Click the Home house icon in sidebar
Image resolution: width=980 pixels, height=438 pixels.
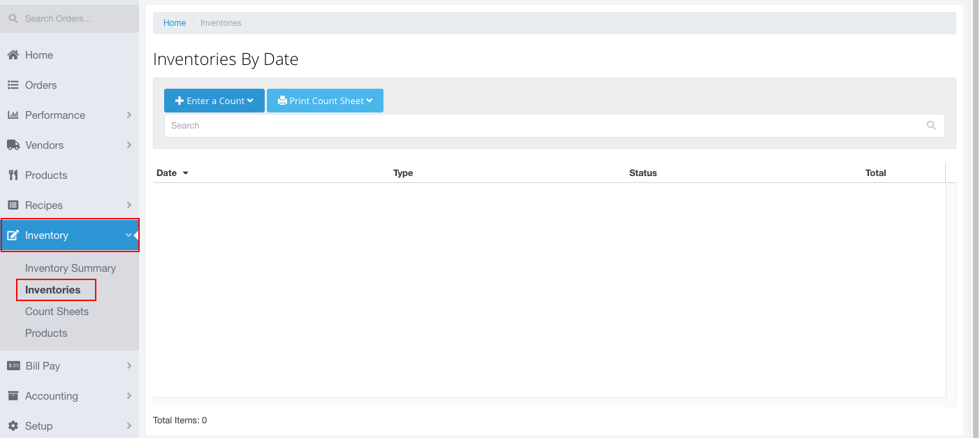pyautogui.click(x=13, y=55)
